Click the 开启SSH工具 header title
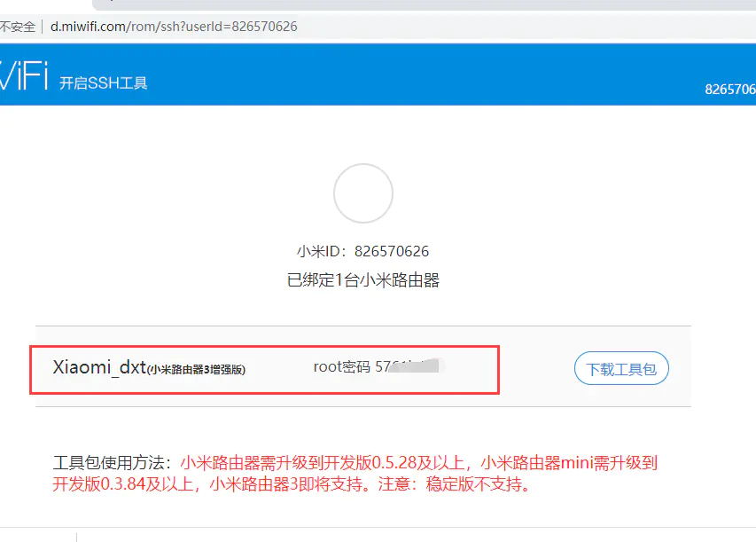Image resolution: width=756 pixels, height=542 pixels. point(103,83)
